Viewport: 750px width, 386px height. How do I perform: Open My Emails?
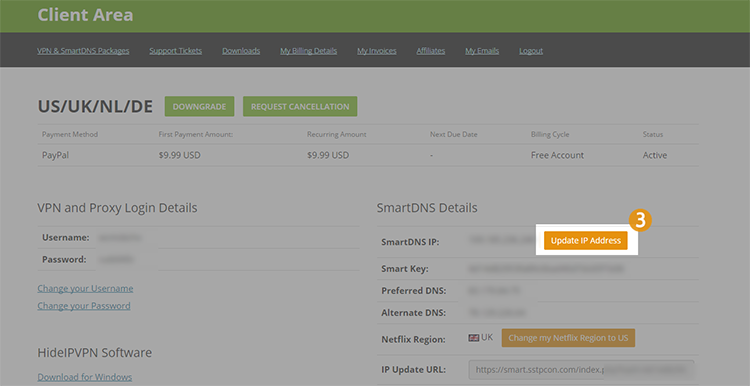point(482,51)
